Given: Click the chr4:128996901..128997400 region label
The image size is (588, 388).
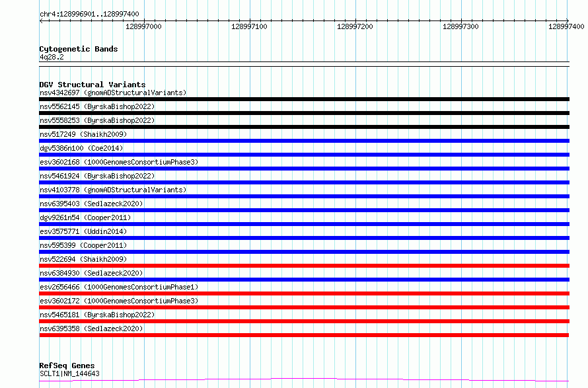Looking at the screenshot, I should click(89, 14).
